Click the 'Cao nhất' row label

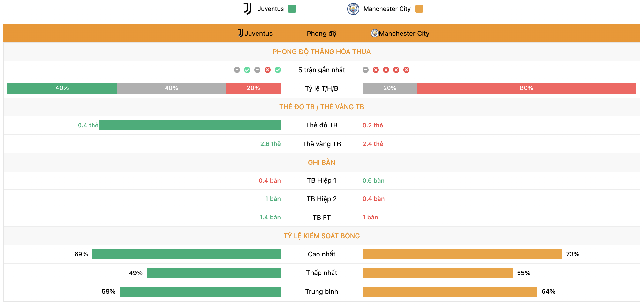pos(322,254)
